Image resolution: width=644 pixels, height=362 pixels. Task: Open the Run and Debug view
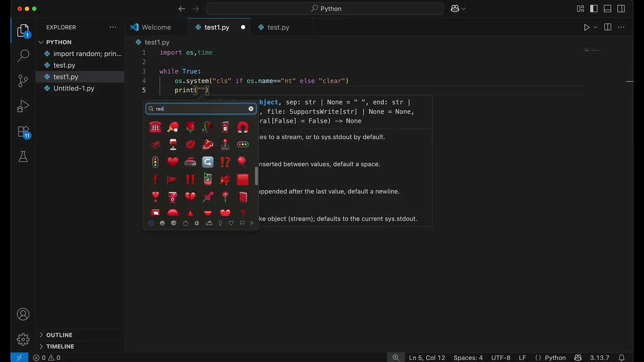click(x=23, y=106)
